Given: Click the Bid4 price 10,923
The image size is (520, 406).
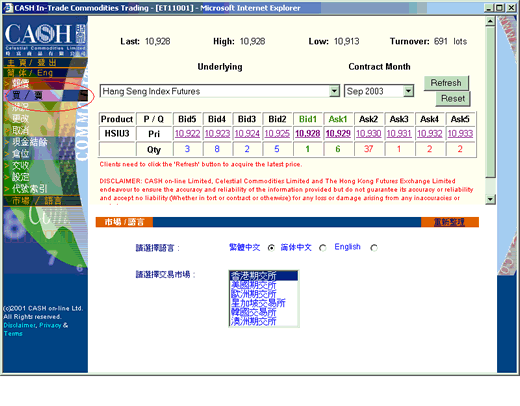Looking at the screenshot, I should tap(217, 134).
